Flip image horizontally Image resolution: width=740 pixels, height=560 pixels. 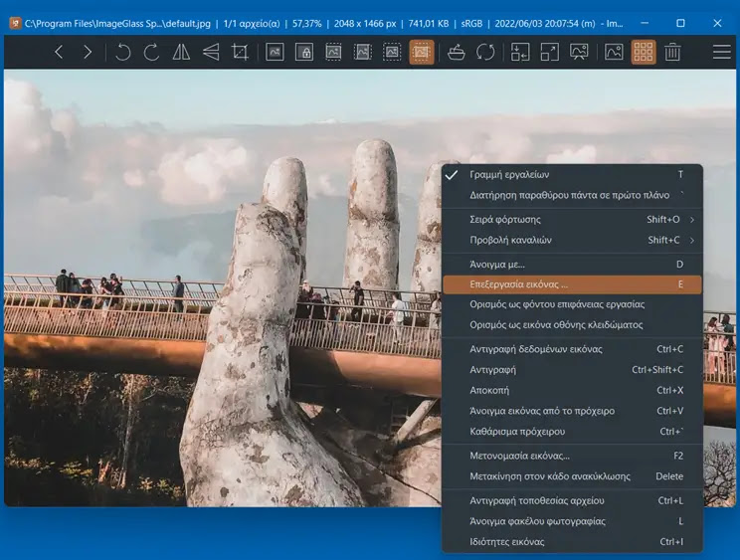click(x=181, y=53)
